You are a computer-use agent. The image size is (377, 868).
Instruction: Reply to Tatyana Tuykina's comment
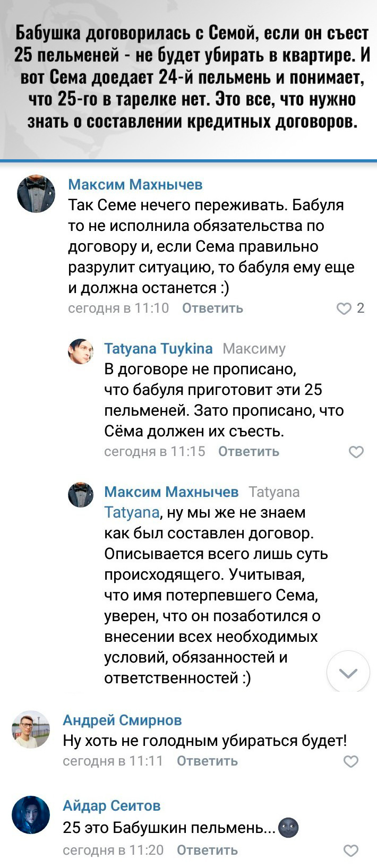pos(249,452)
